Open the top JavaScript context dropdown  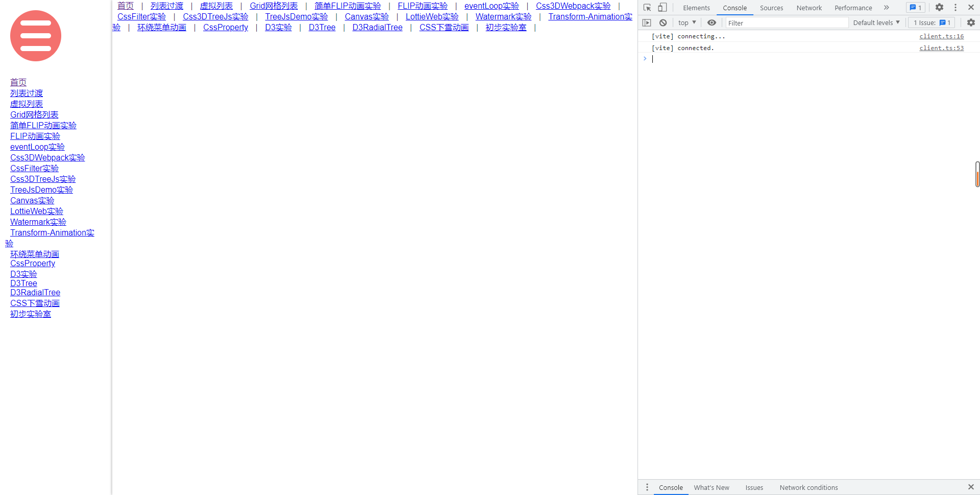click(x=687, y=22)
